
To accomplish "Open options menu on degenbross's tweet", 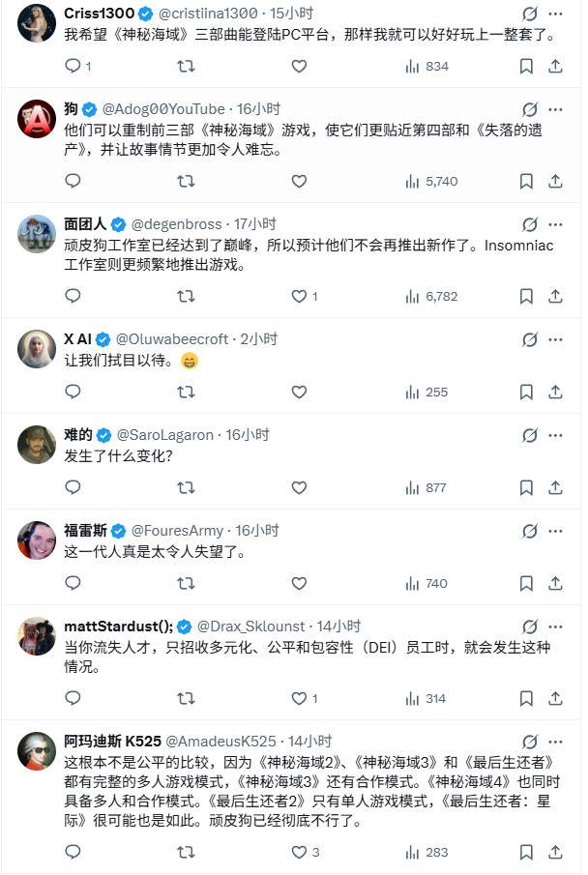I will coord(554,224).
